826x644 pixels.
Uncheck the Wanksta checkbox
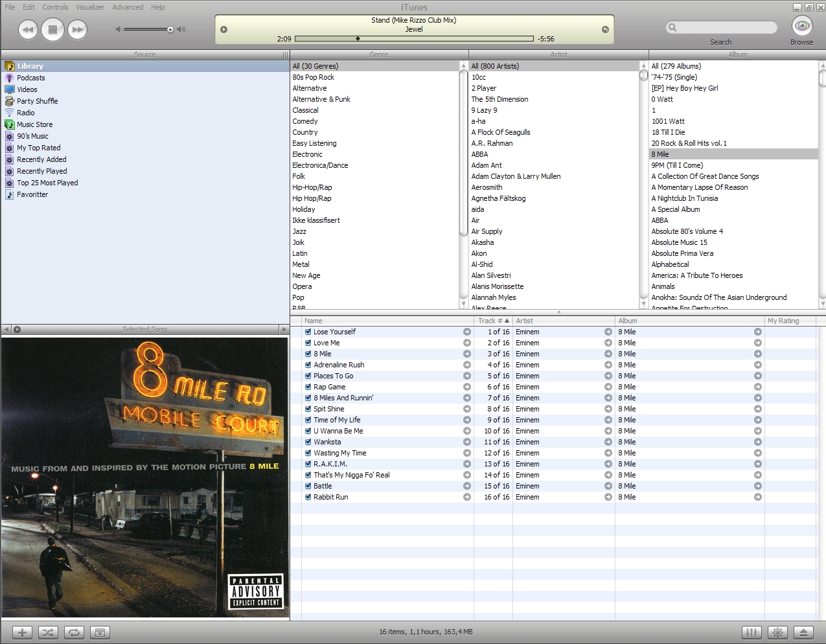coord(308,442)
